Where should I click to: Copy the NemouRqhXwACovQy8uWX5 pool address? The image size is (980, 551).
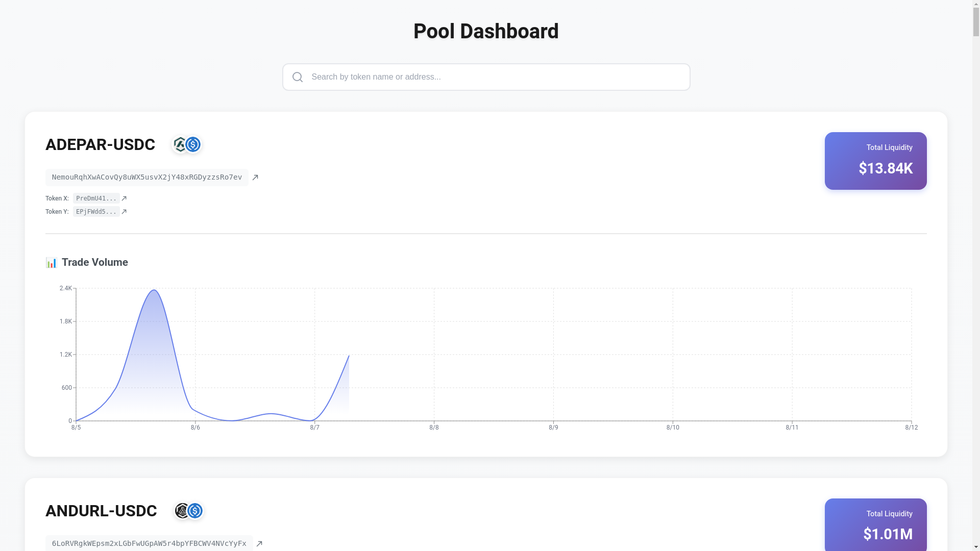click(147, 178)
